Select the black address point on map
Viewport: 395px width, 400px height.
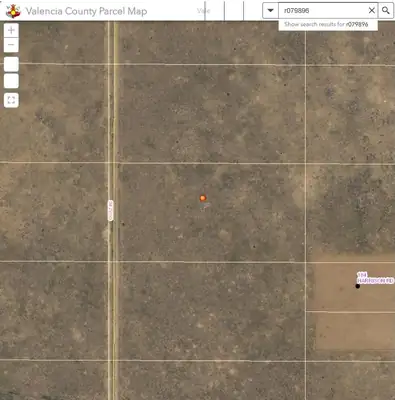tap(358, 286)
